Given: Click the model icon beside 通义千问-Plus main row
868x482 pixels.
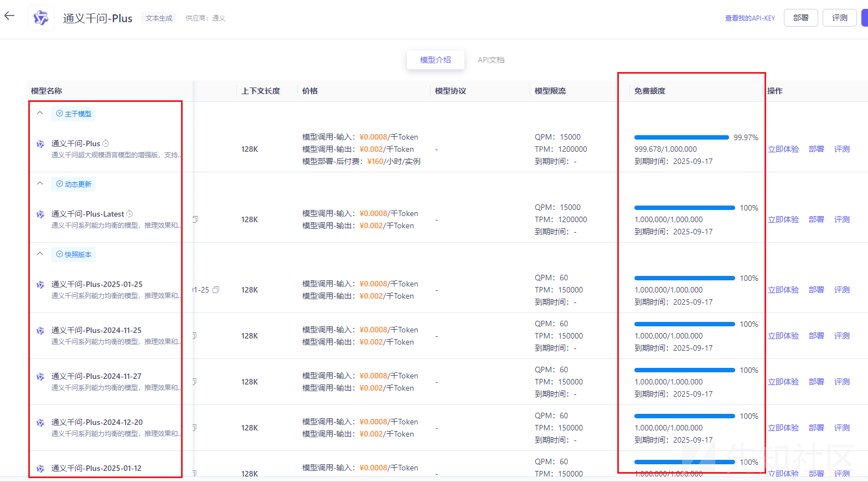Looking at the screenshot, I should 40,144.
